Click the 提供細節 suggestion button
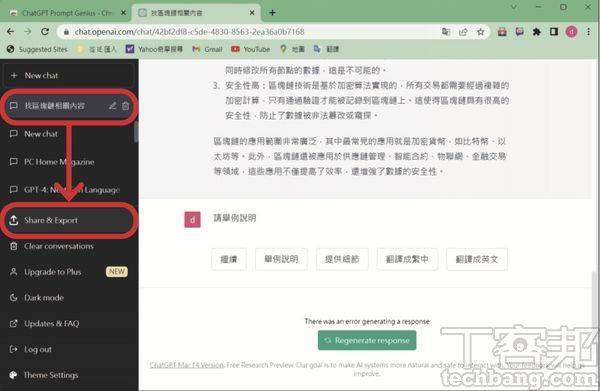 tap(342, 259)
